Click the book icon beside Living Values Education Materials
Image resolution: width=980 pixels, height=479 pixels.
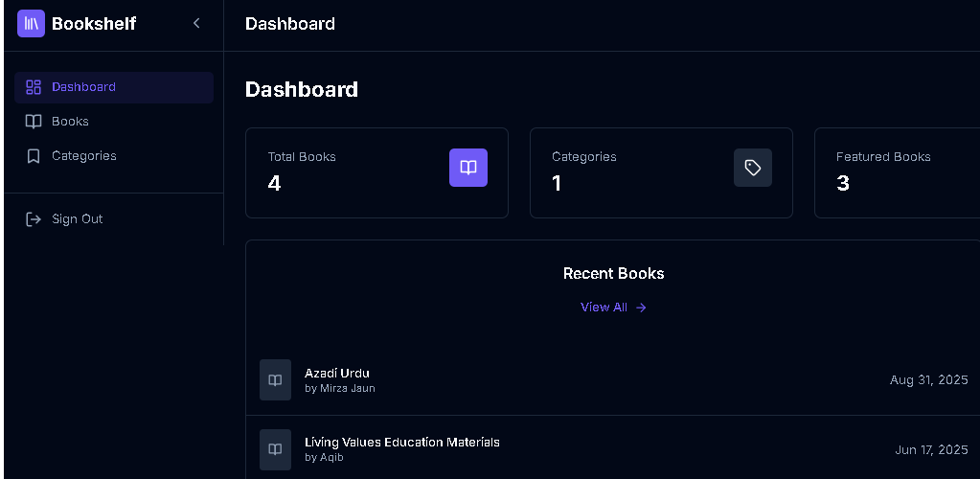(275, 449)
